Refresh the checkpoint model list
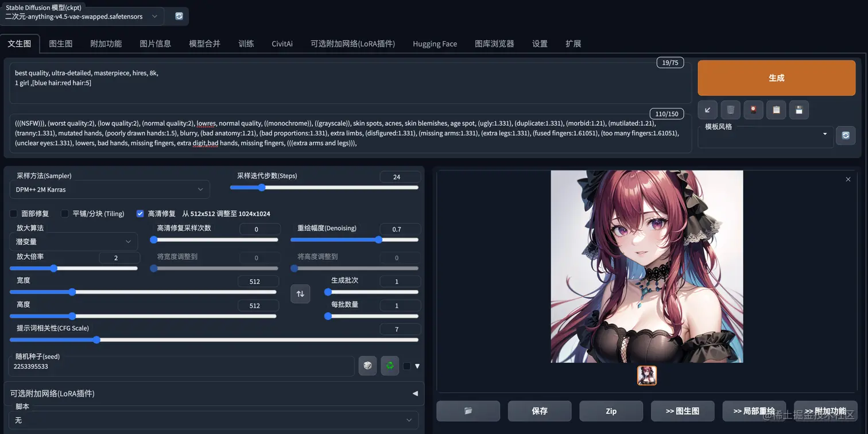Viewport: 868px width, 434px height. (179, 17)
